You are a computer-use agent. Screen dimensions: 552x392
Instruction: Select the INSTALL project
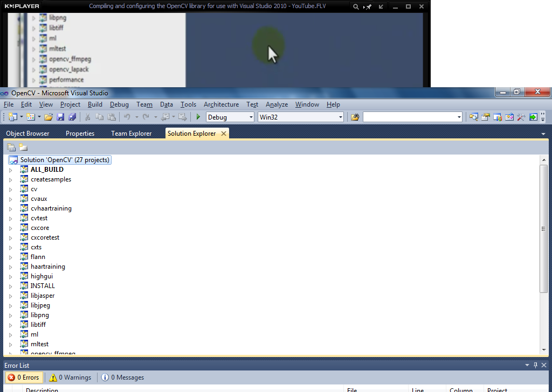(43, 286)
